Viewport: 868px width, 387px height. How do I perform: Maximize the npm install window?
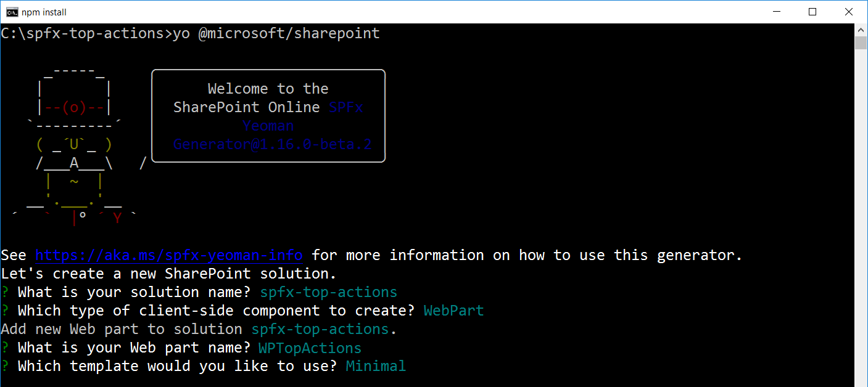coord(812,12)
